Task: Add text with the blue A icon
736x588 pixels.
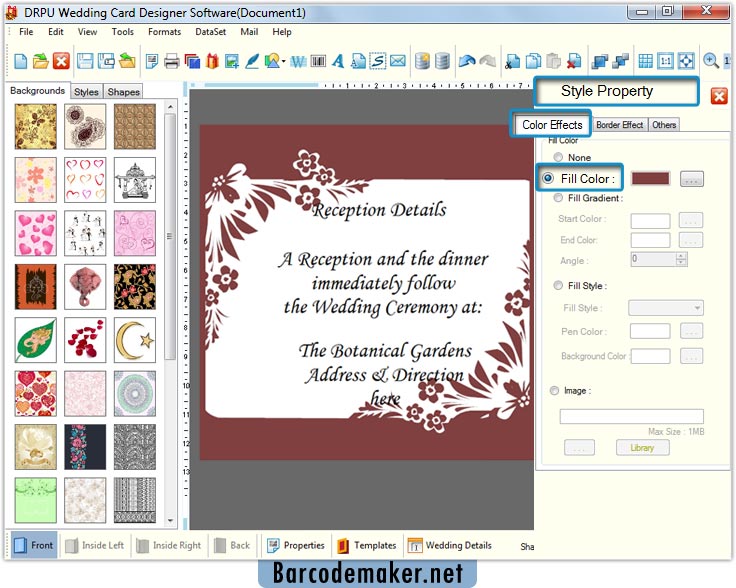Action: pyautogui.click(x=338, y=61)
